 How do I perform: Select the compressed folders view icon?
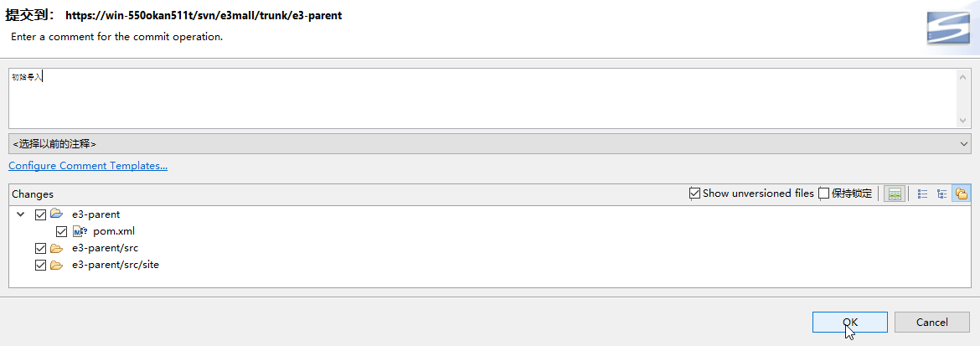962,194
